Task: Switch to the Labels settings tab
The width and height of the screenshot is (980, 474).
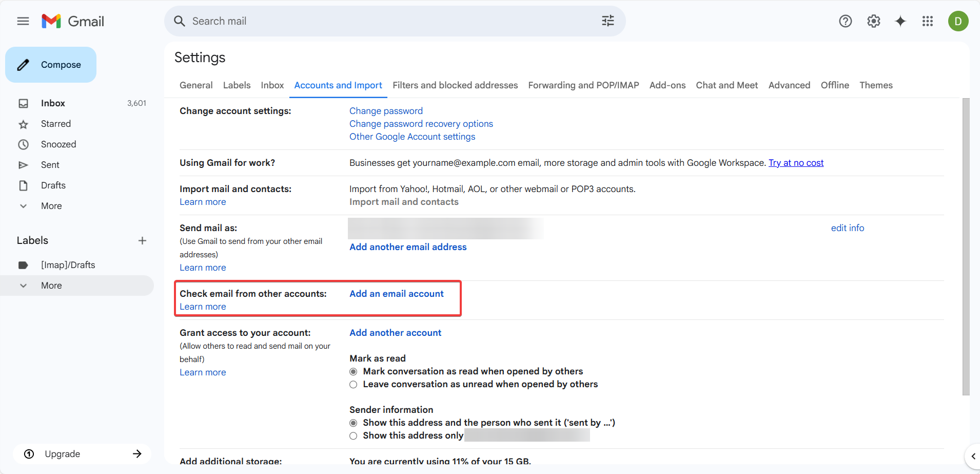Action: (237, 85)
